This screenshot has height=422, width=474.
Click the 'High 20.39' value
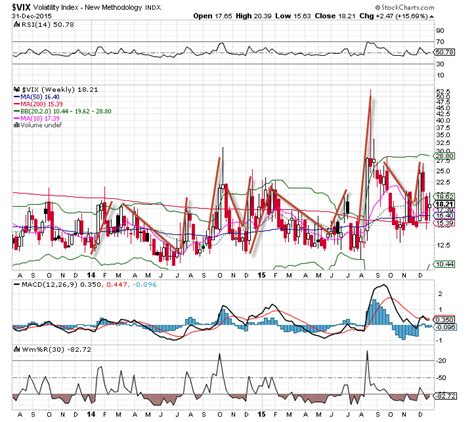pos(254,16)
